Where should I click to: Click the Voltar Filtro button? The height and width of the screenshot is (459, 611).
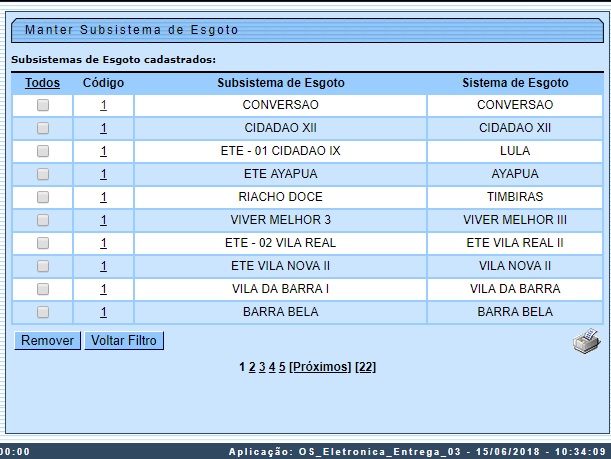click(124, 341)
